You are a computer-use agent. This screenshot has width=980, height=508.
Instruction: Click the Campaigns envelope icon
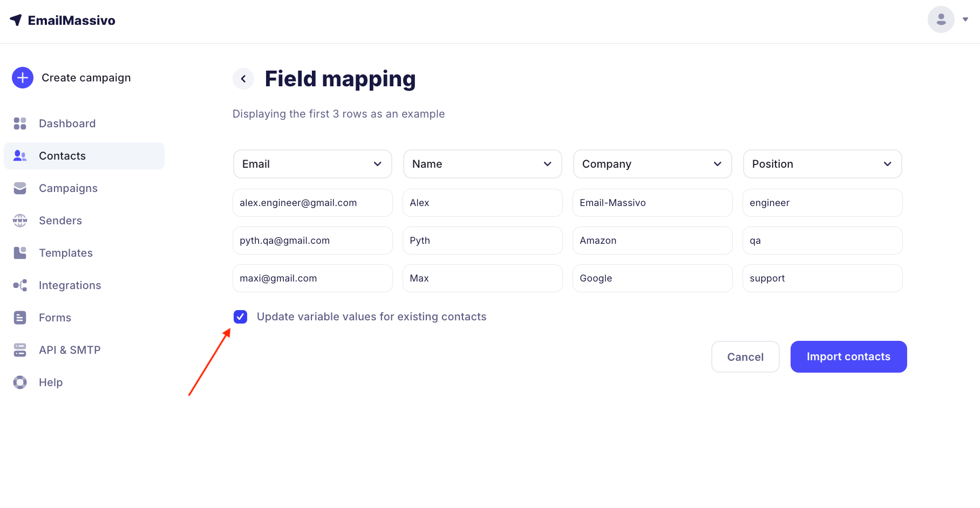pyautogui.click(x=20, y=188)
